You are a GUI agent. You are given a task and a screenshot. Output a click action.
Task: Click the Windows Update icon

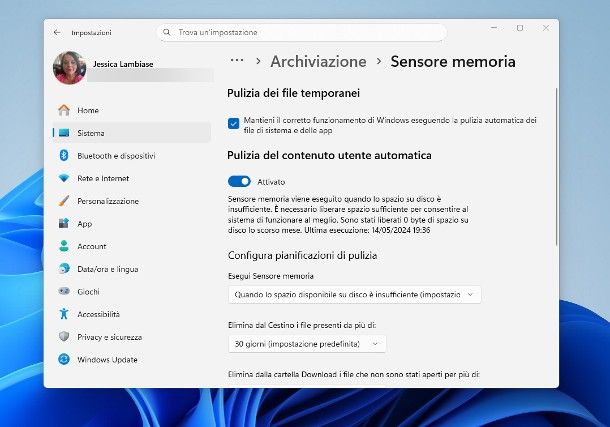(x=64, y=359)
